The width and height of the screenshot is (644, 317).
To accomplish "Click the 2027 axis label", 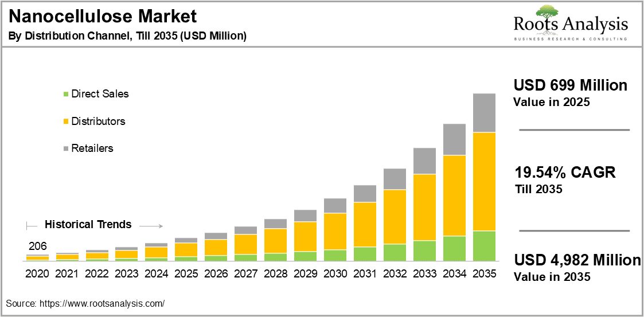I will (245, 273).
